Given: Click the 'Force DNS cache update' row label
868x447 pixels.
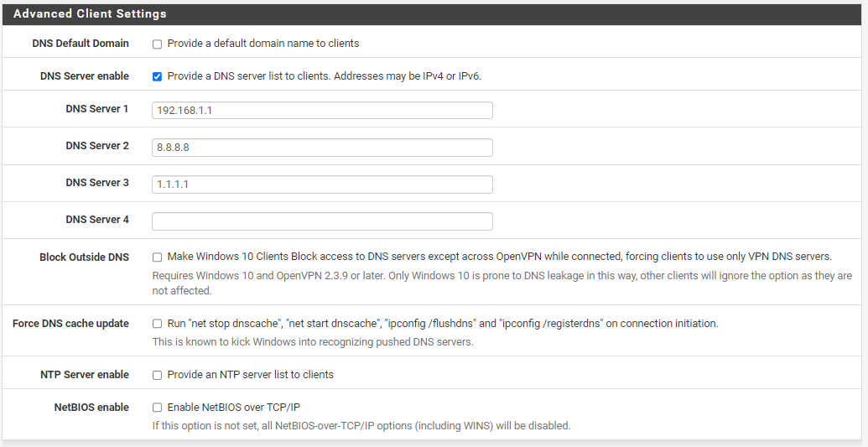Looking at the screenshot, I should (70, 324).
